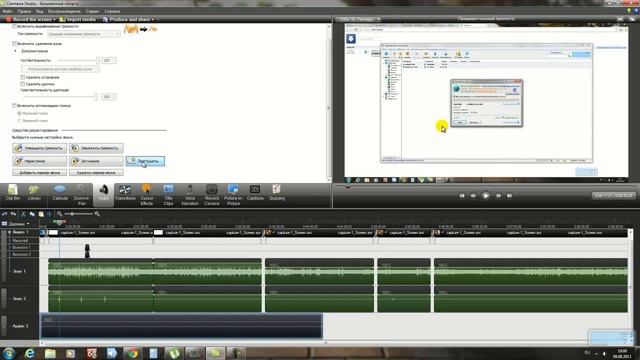The width and height of the screenshot is (640, 360).
Task: Toggle the noise removal checkbox
Action: coord(14,43)
